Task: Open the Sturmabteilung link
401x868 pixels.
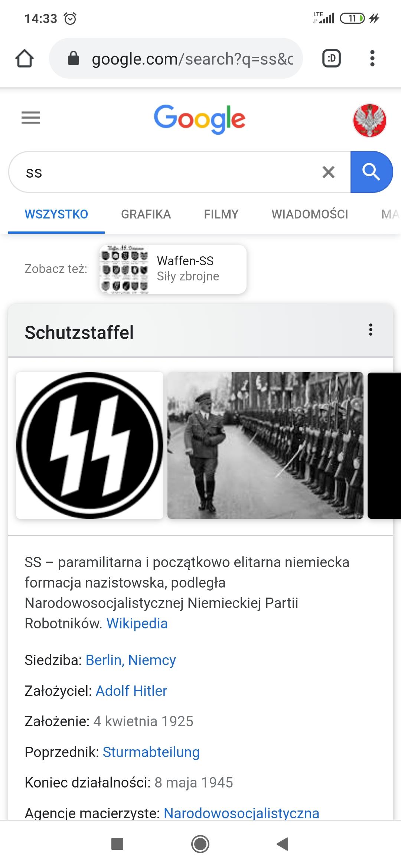Action: 151,752
